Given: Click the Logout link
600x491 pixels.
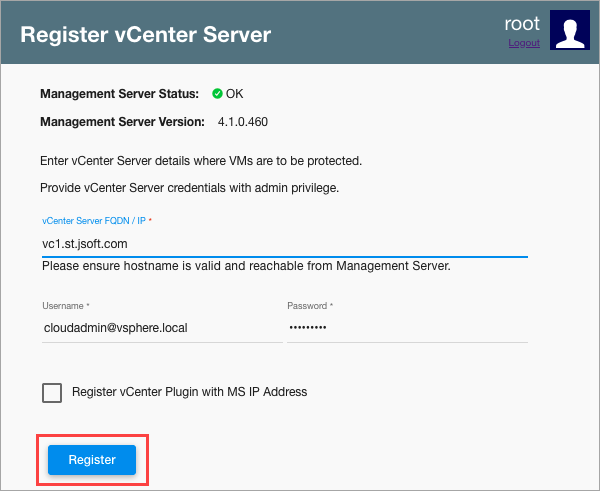Looking at the screenshot, I should point(523,43).
